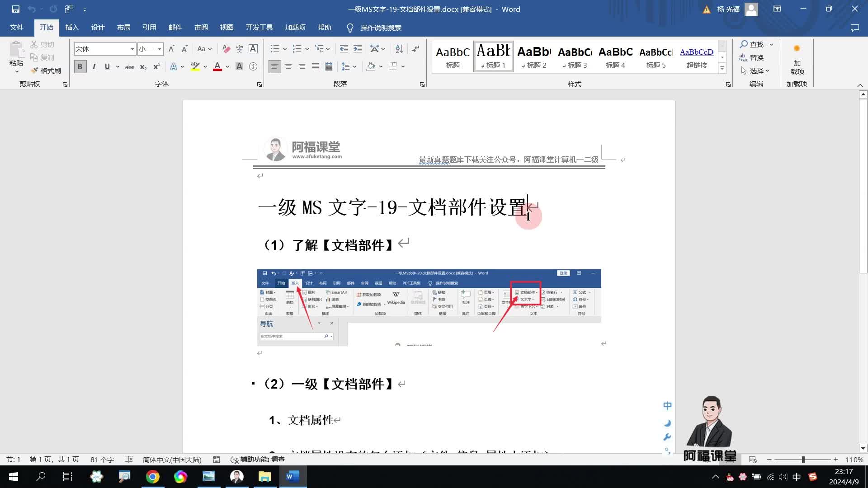Open Chrome from the taskbar

click(x=153, y=477)
